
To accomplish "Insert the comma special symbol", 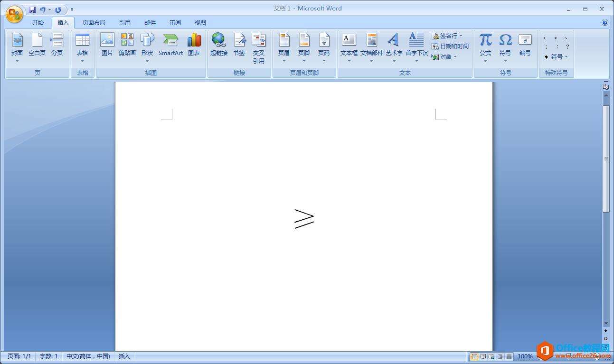I will [546, 38].
